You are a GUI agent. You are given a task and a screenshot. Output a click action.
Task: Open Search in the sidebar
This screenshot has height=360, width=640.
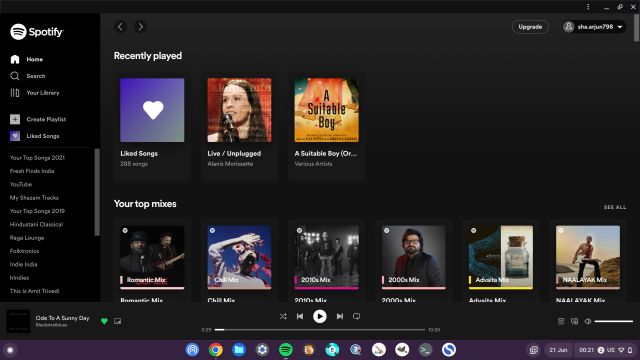[x=27, y=76]
